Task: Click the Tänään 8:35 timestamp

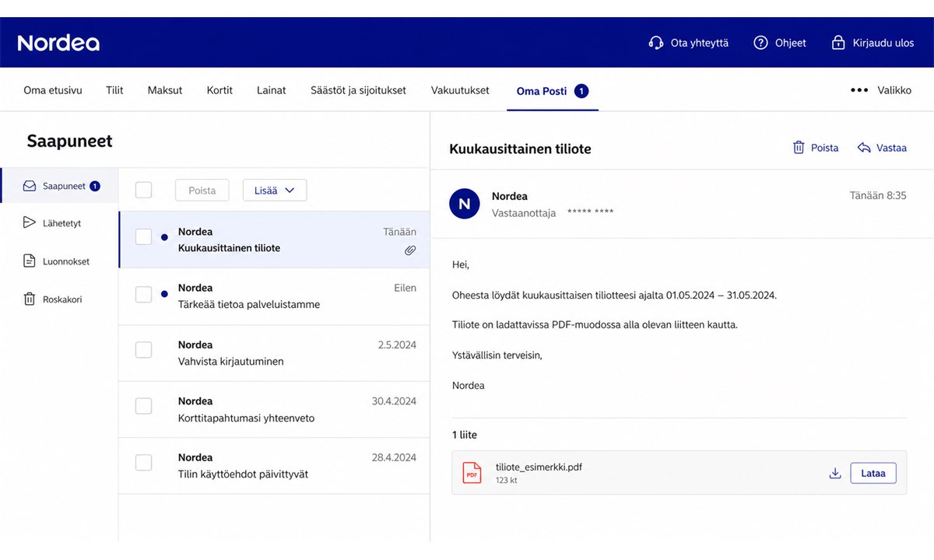Action: click(x=878, y=196)
